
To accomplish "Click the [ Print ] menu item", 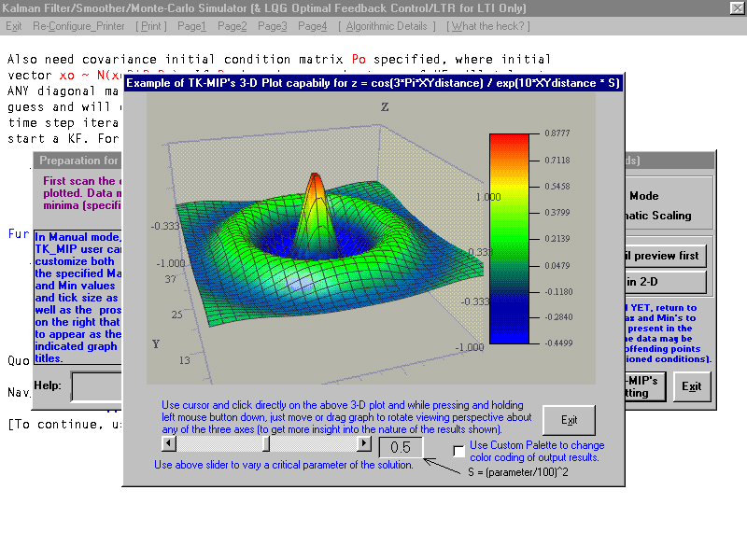I will tap(151, 26).
